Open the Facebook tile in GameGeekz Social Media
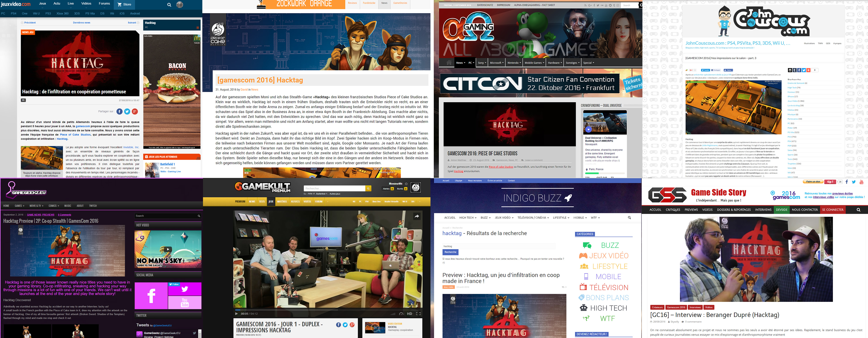The width and height of the screenshot is (868, 338). coord(151,296)
